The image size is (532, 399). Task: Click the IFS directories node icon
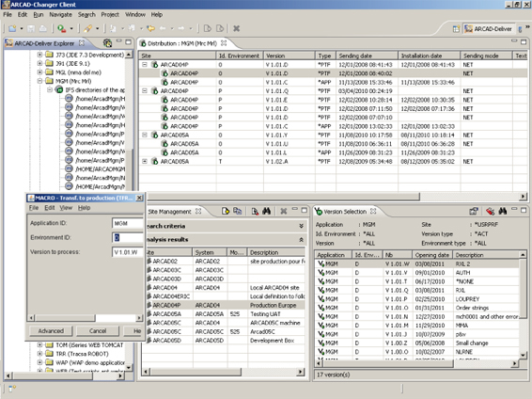click(x=59, y=90)
